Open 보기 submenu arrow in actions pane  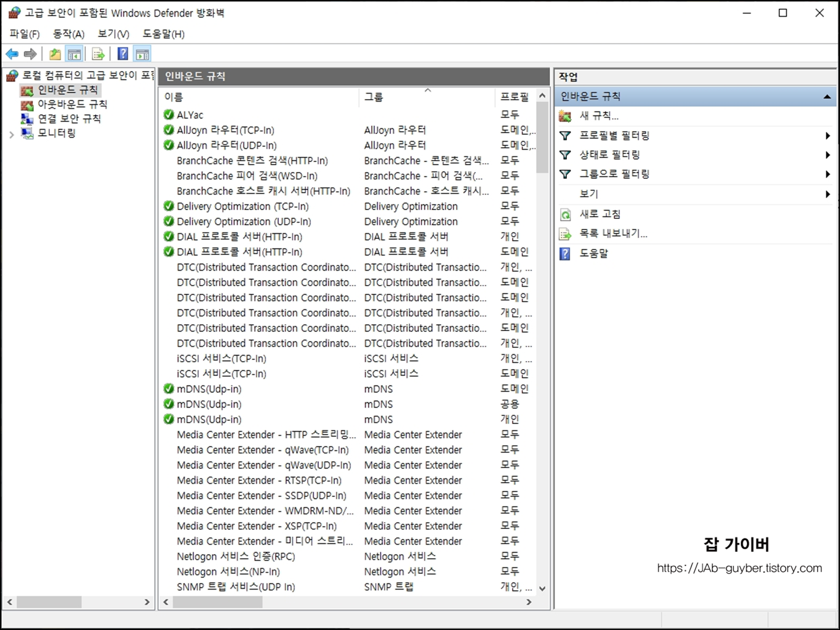827,194
